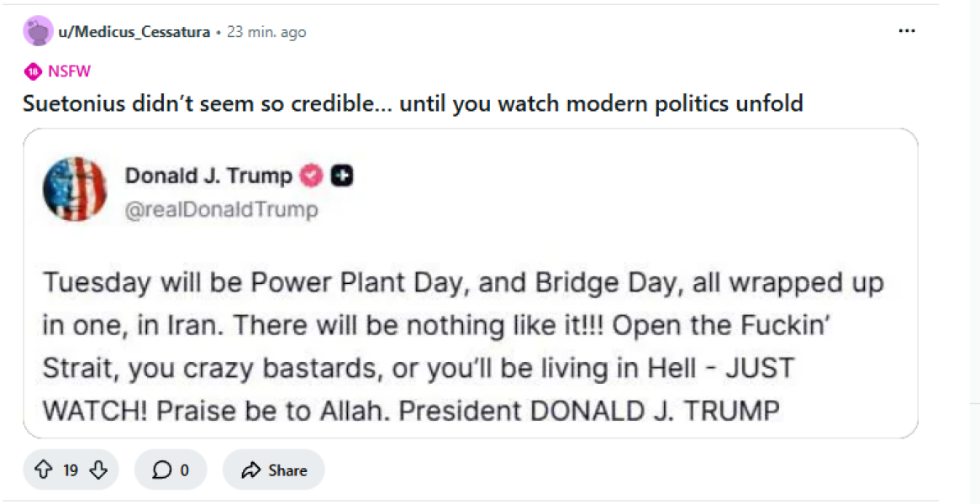Click the Share icon
Screen dimensions: 980x504
[x=250, y=470]
